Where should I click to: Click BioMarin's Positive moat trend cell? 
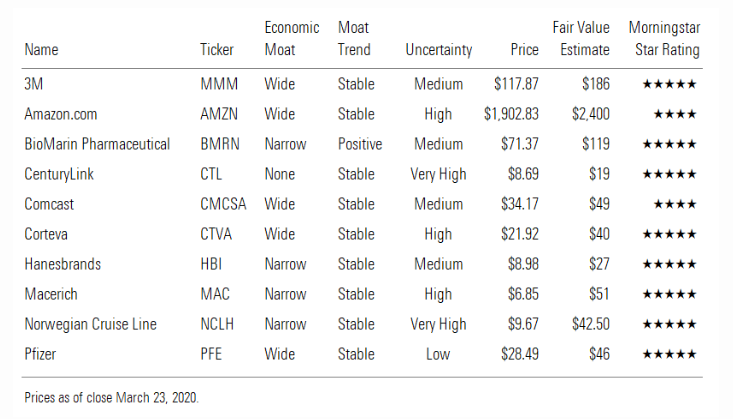(360, 145)
